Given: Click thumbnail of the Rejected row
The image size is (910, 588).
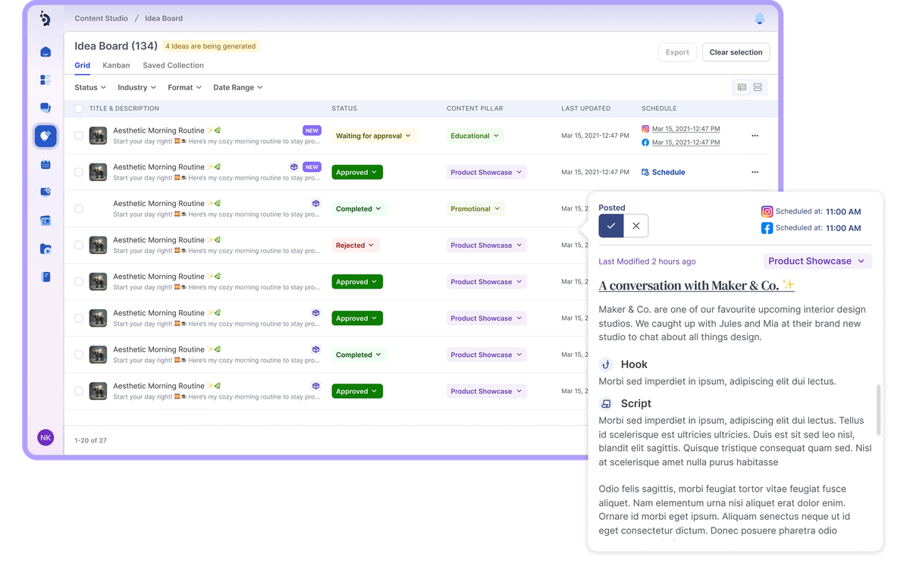Looking at the screenshot, I should (x=98, y=245).
